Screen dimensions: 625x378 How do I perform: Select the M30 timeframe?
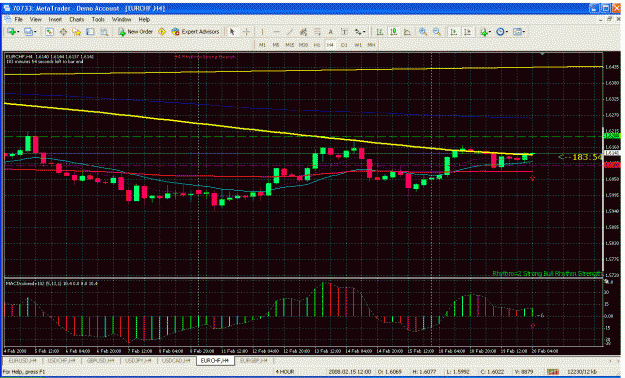click(303, 45)
